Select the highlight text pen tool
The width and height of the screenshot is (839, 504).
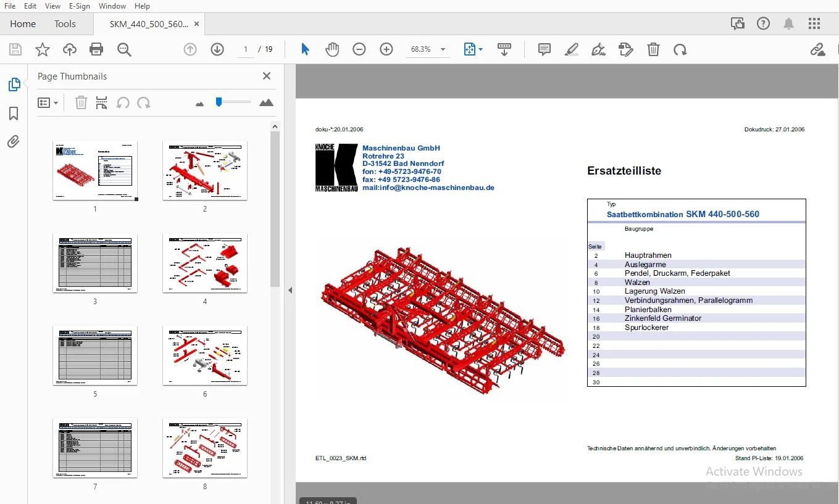571,49
